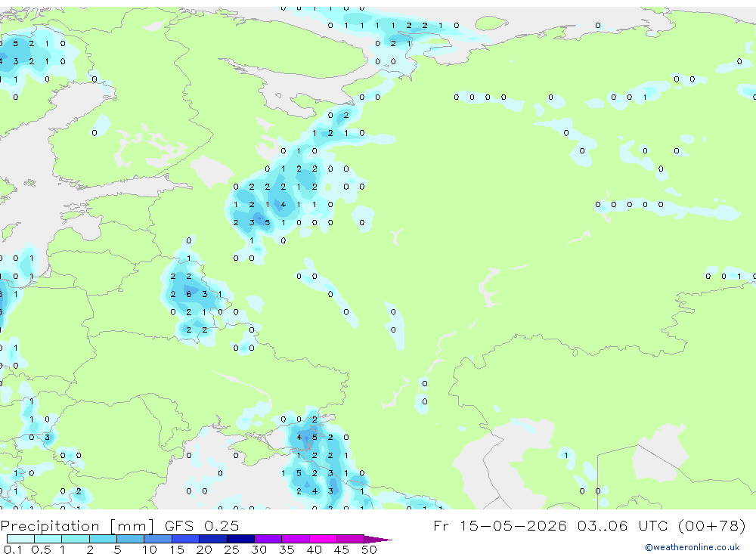
Task: Select the 'GFS 0.25' model label
Action: 202,526
